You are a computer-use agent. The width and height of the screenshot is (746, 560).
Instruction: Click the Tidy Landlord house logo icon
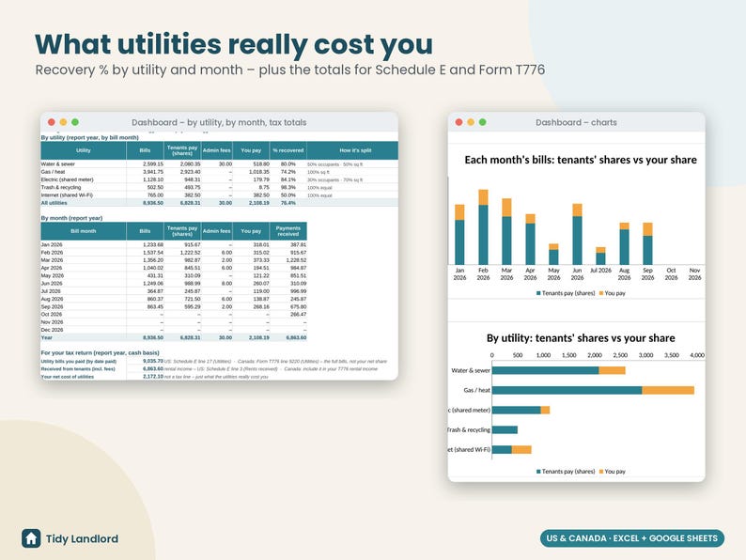pyautogui.click(x=31, y=538)
